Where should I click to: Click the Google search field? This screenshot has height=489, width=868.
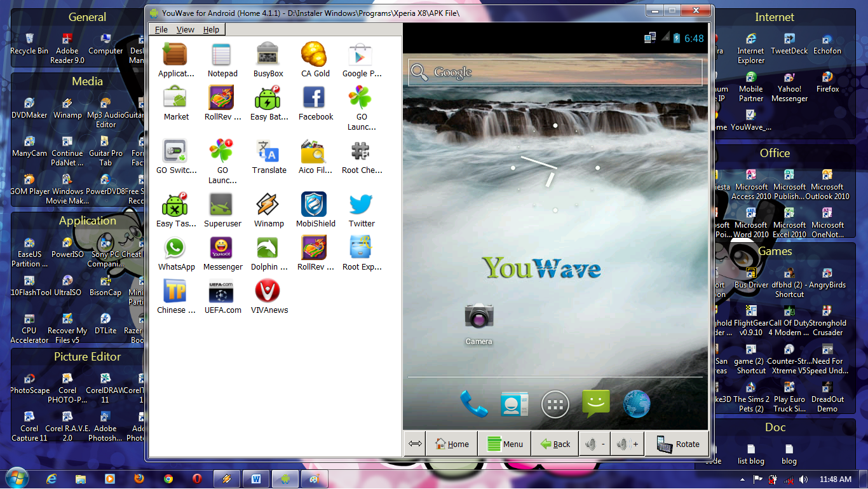pos(553,72)
